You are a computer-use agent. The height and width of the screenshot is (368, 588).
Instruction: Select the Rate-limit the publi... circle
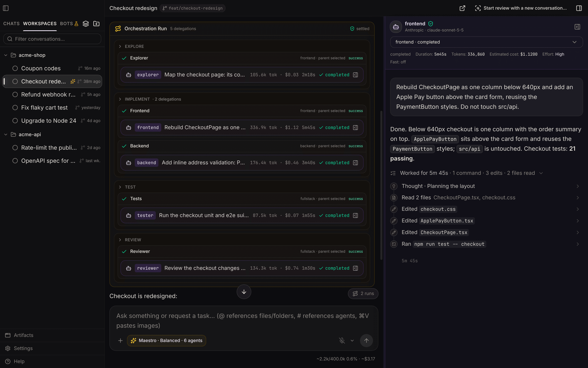pyautogui.click(x=15, y=148)
